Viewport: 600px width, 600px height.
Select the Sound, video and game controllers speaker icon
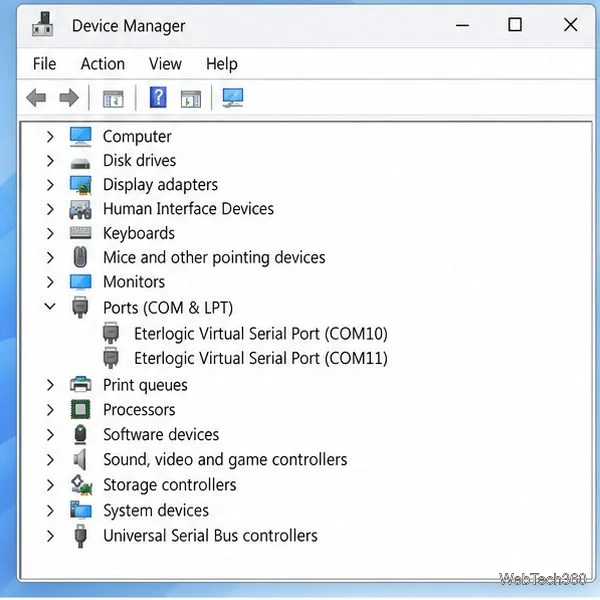[x=80, y=459]
